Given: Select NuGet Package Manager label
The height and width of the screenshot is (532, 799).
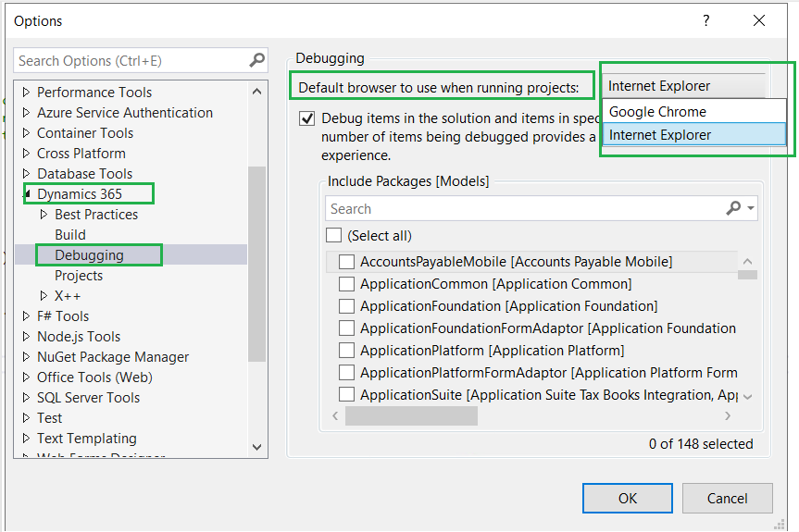Looking at the screenshot, I should [113, 357].
